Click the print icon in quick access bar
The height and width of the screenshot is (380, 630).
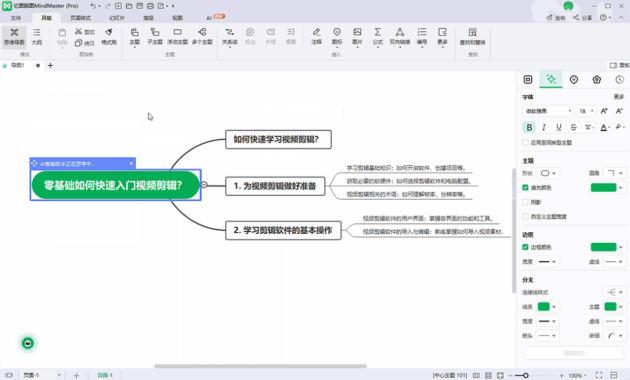150,6
